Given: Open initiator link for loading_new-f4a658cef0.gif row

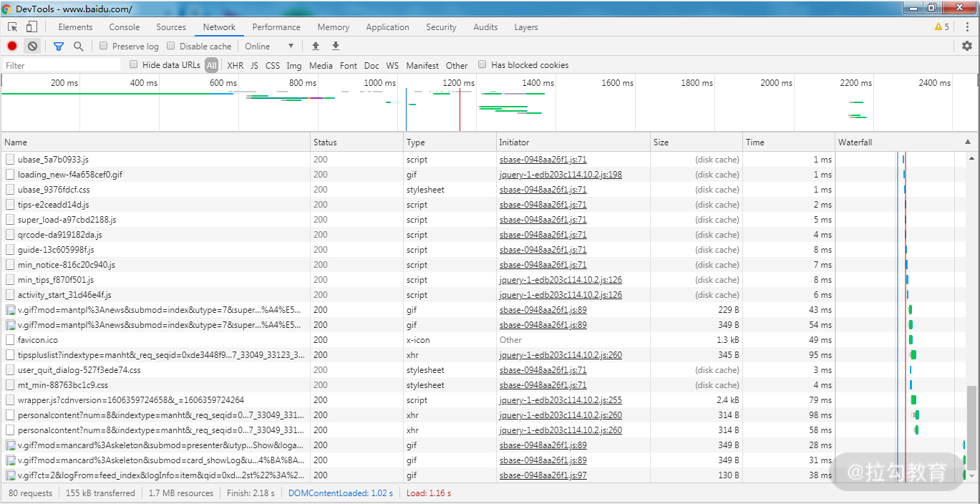Looking at the screenshot, I should point(561,175).
